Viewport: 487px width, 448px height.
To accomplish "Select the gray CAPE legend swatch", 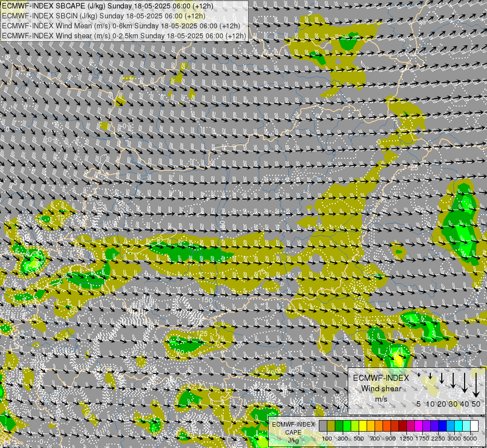I will click(x=323, y=426).
